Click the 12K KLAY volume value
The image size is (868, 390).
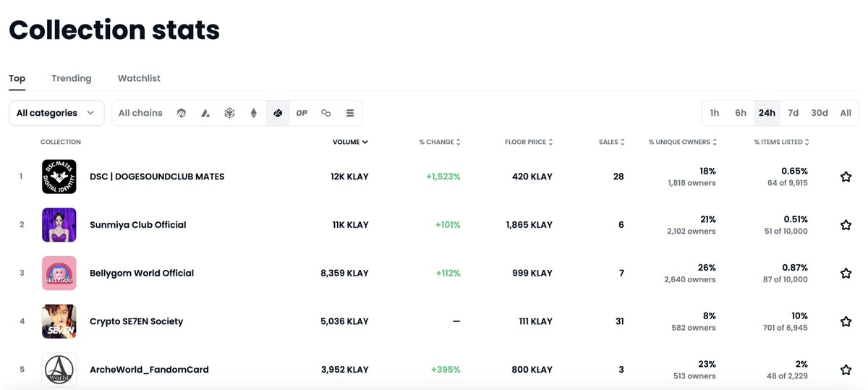tap(349, 177)
